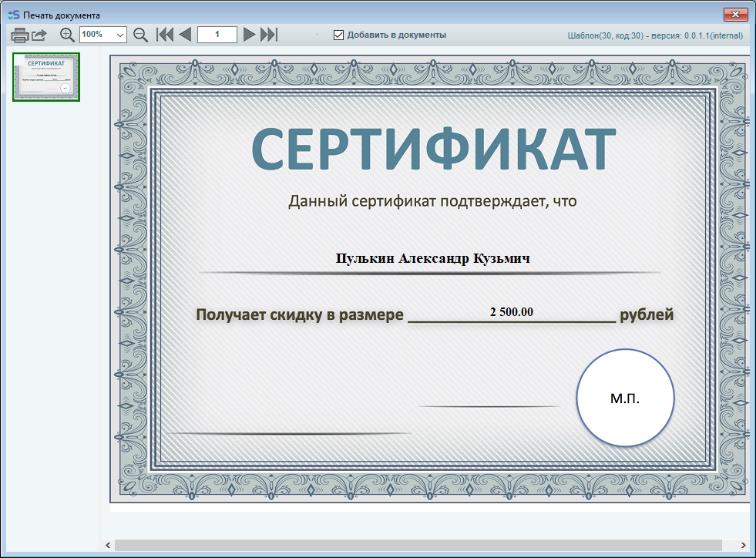Click the page number input field
Viewport: 756px width, 558px height.
(x=217, y=35)
